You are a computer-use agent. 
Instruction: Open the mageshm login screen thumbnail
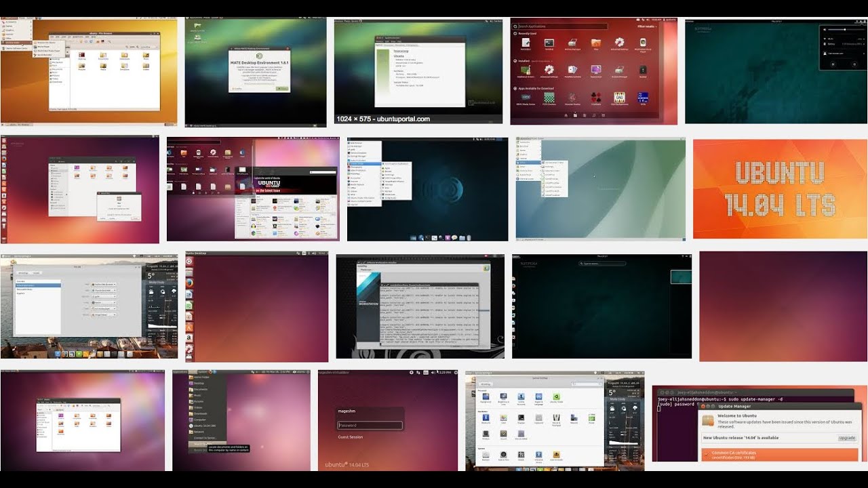click(x=388, y=420)
